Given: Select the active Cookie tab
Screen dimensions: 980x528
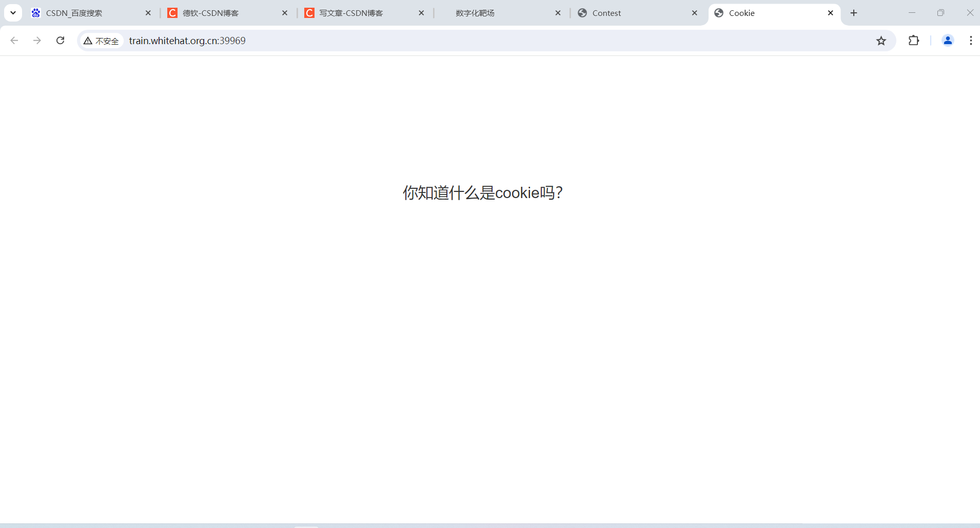Looking at the screenshot, I should coord(774,13).
